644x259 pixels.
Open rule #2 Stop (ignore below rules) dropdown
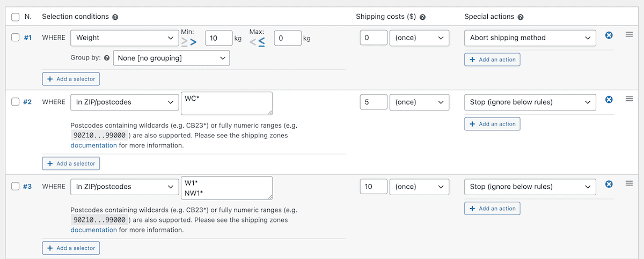[530, 102]
